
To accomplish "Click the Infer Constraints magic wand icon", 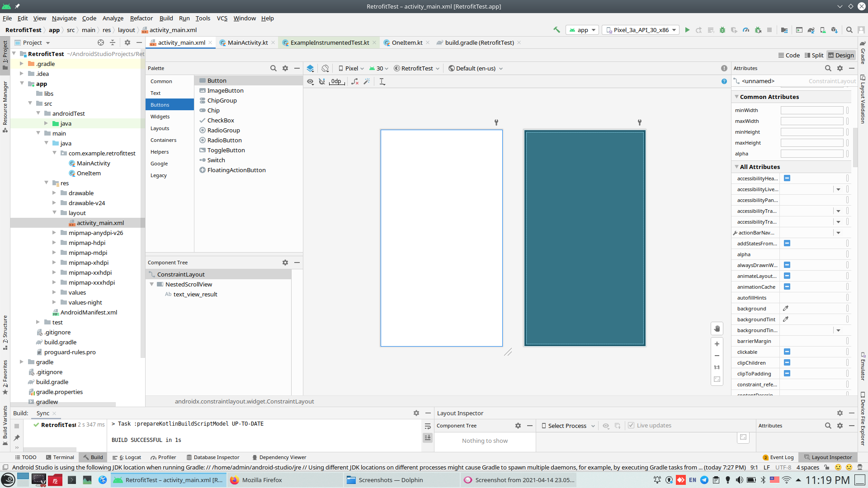I will (x=367, y=81).
